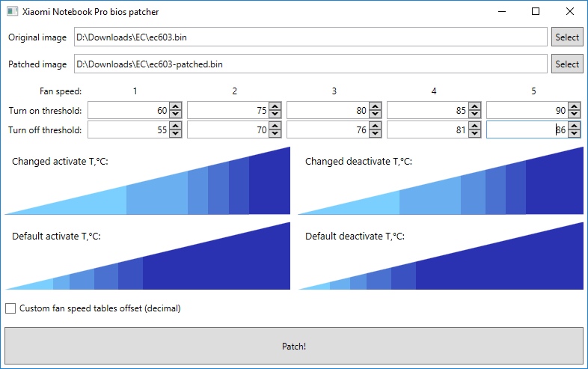Image resolution: width=588 pixels, height=369 pixels.
Task: Increase fan speed 5 turn off threshold
Action: [x=574, y=126]
